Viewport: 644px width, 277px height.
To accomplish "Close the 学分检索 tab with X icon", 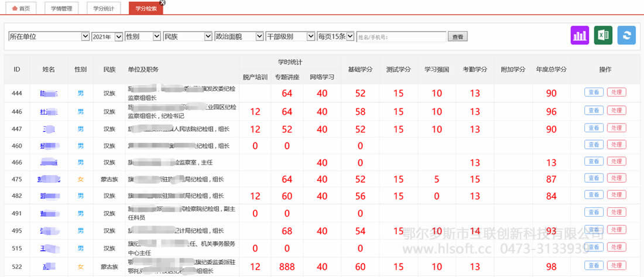I will click(163, 2).
